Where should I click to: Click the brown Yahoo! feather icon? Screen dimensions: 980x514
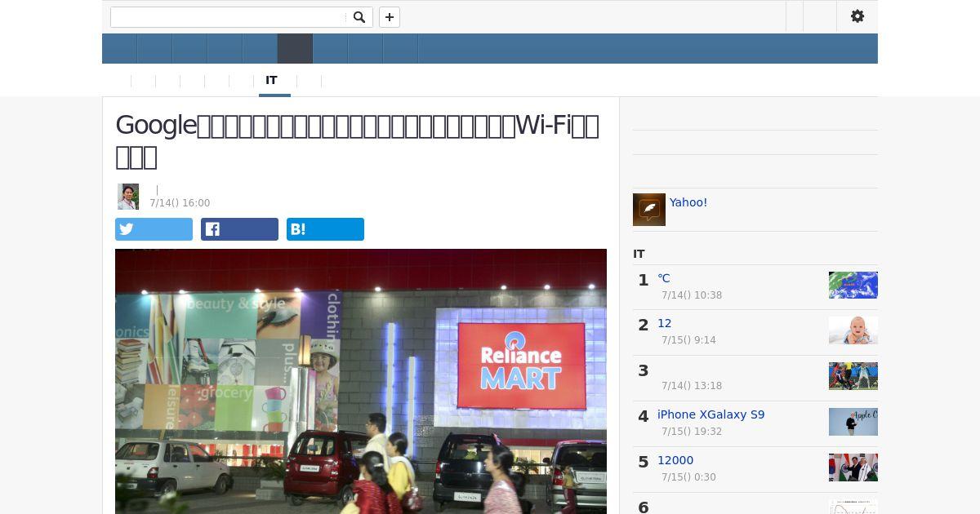pos(649,210)
